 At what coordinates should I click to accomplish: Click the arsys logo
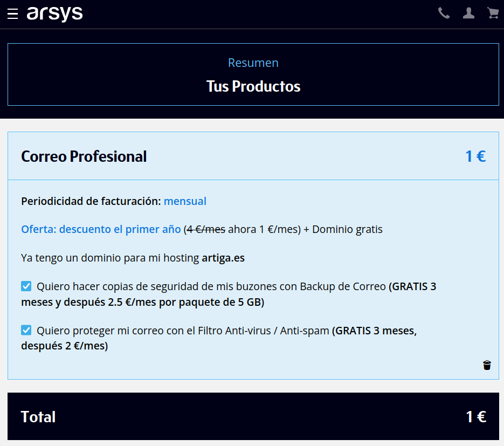click(54, 13)
